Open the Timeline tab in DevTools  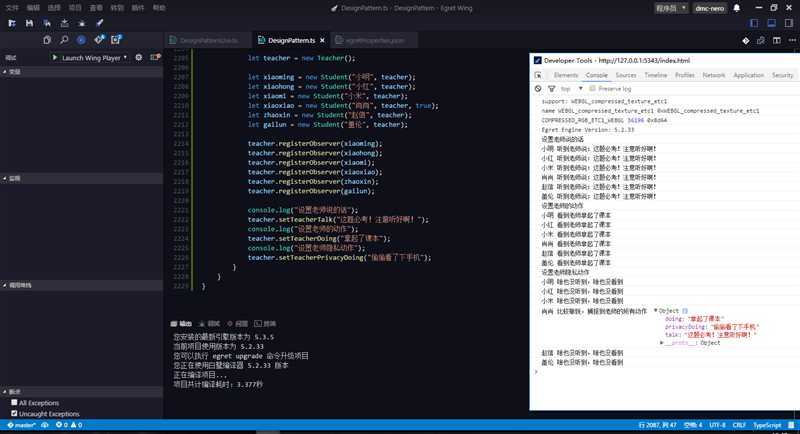click(656, 75)
